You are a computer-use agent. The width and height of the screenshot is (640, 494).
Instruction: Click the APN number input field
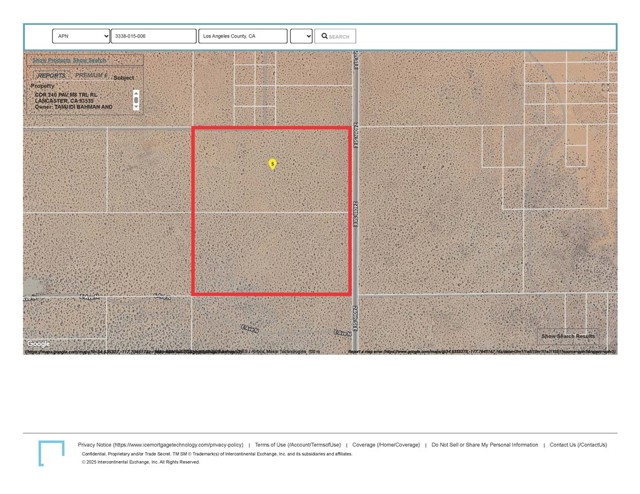[153, 36]
